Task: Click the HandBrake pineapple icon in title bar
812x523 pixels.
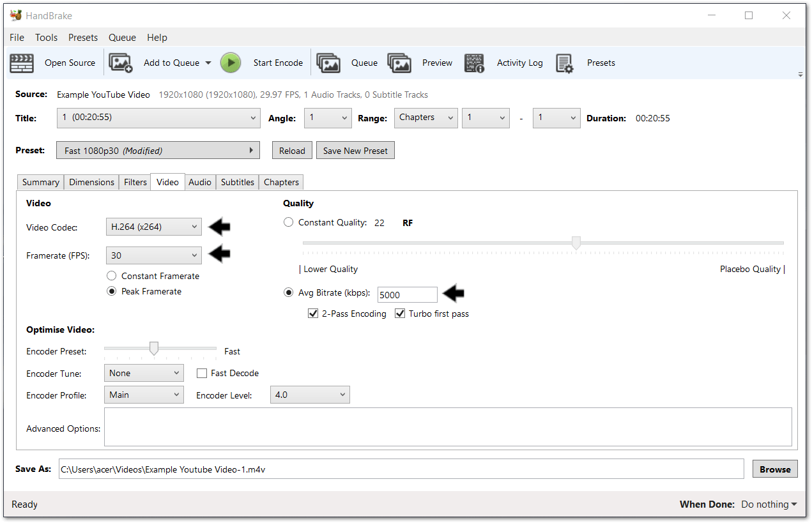Action: 15,15
